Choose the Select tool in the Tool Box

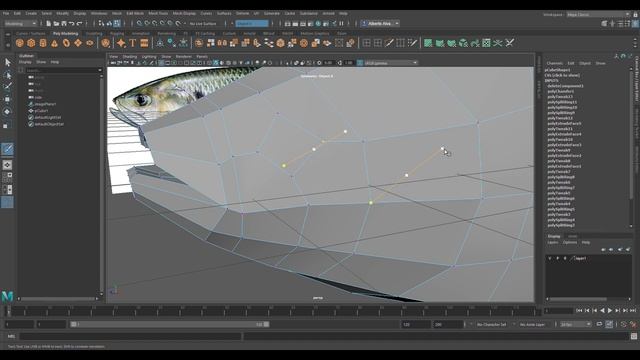(7, 62)
